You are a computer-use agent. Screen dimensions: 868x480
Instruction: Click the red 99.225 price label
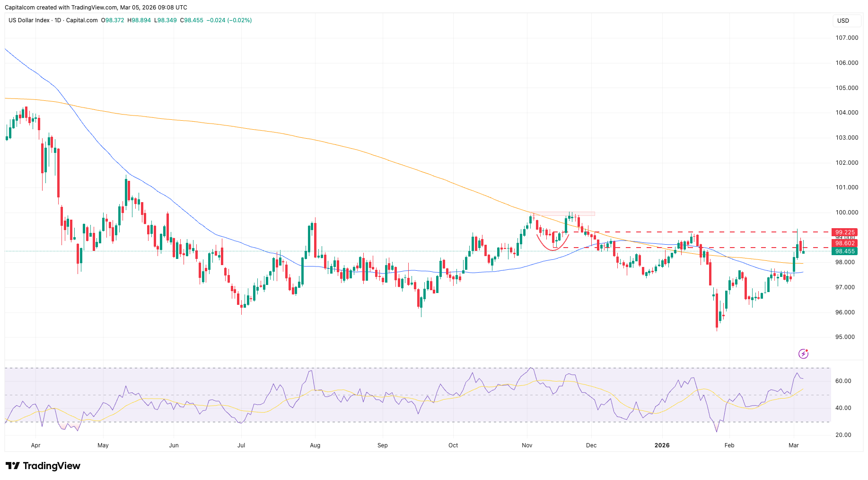coord(845,232)
